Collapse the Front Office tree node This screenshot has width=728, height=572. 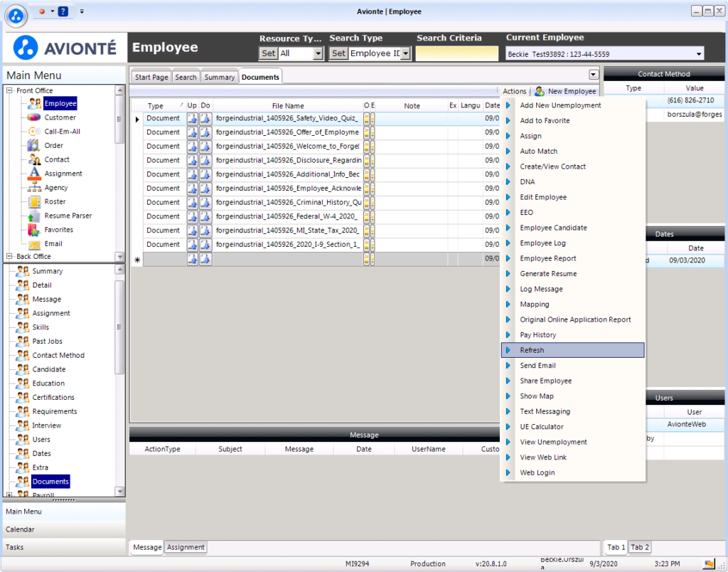pos(9,90)
